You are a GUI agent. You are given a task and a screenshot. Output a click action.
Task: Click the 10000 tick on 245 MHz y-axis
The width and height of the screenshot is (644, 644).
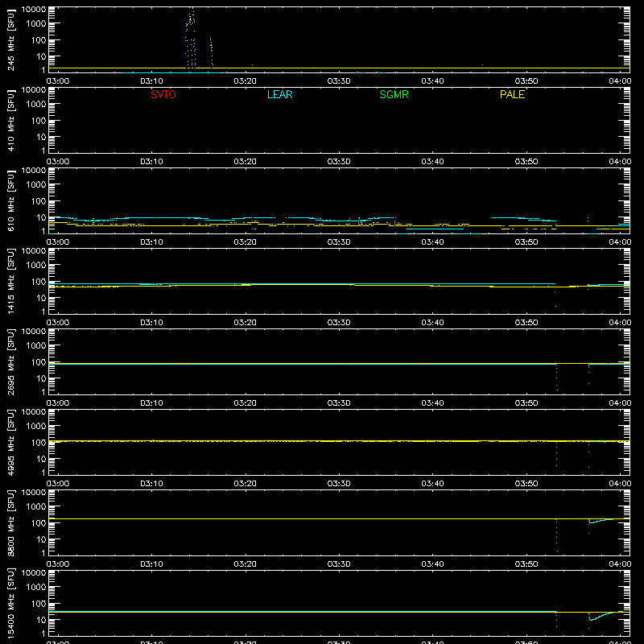pos(34,10)
